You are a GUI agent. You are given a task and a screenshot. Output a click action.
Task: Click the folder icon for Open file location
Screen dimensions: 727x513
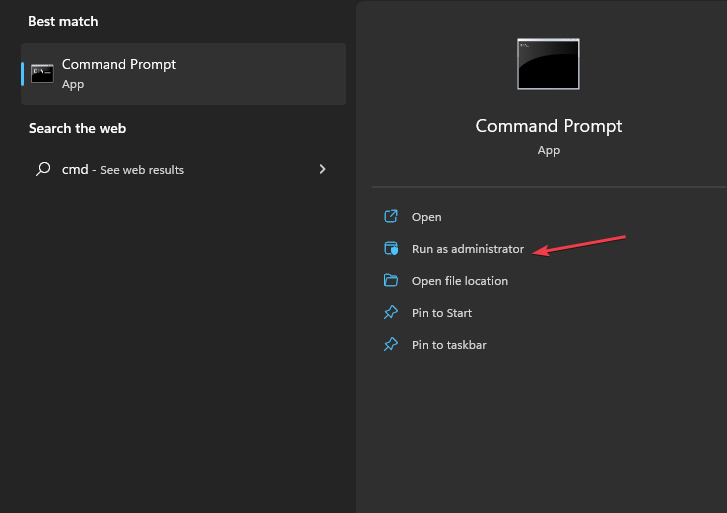391,281
